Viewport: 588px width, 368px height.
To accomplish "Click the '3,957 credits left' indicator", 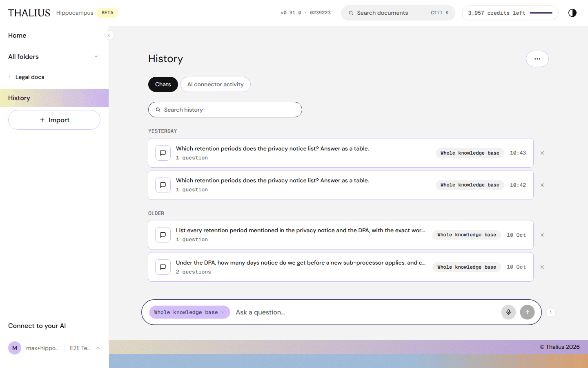I will pos(510,13).
